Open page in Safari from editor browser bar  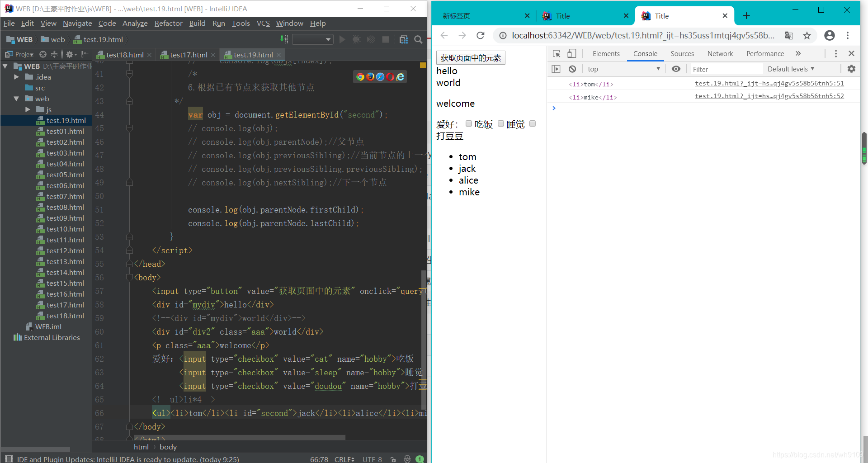coord(380,77)
